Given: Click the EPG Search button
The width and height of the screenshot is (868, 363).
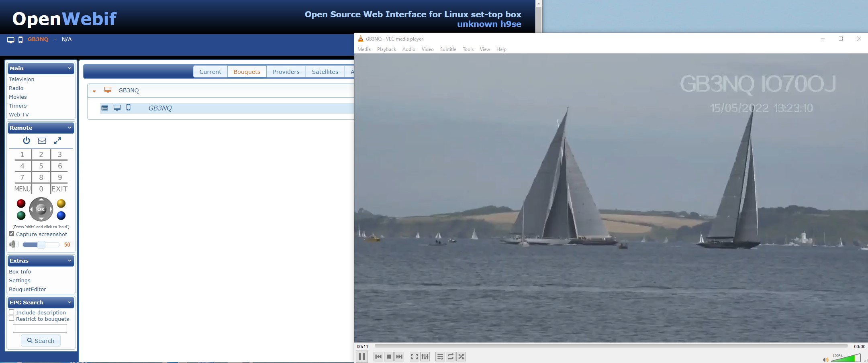Looking at the screenshot, I should pyautogui.click(x=41, y=341).
